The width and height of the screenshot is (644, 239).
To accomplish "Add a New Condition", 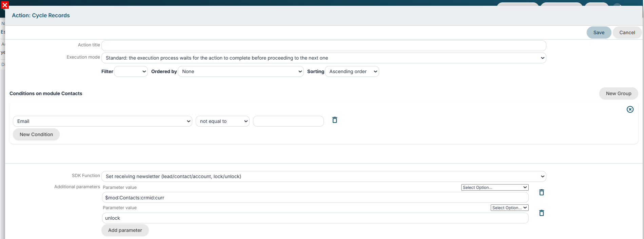I will [36, 134].
